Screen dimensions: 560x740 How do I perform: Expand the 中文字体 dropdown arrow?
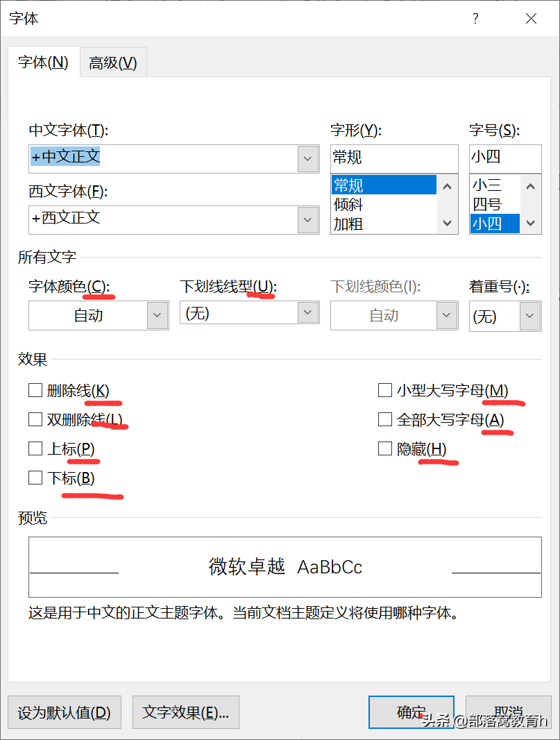click(308, 159)
